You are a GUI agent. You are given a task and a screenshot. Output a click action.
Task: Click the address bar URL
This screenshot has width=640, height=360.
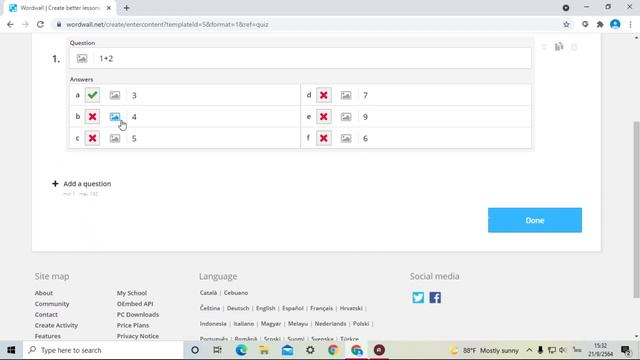point(167,24)
